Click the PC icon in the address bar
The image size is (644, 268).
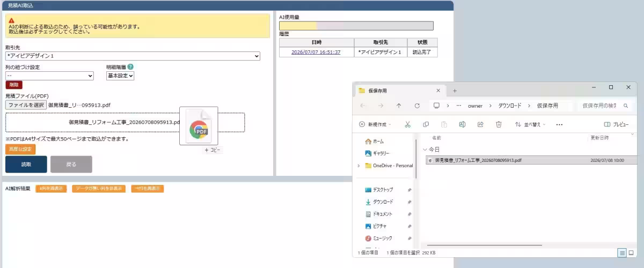pos(437,106)
